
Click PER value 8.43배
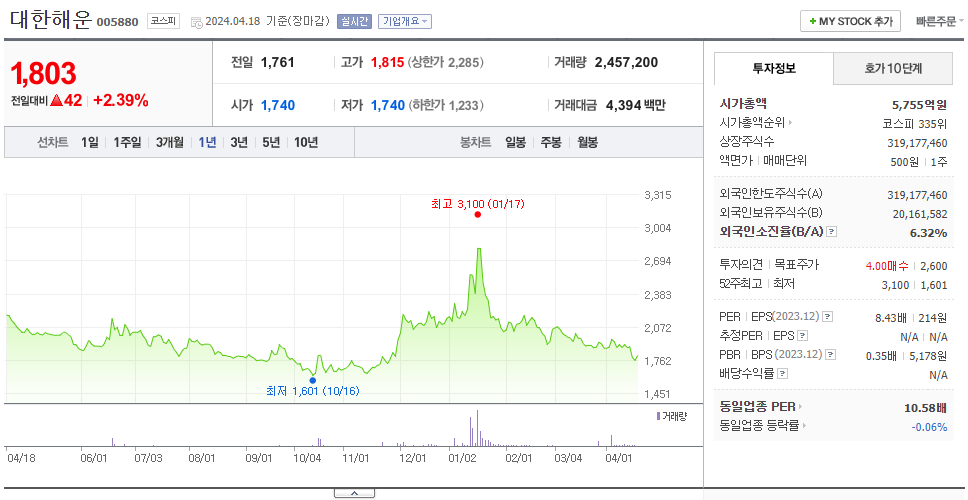[x=891, y=318]
